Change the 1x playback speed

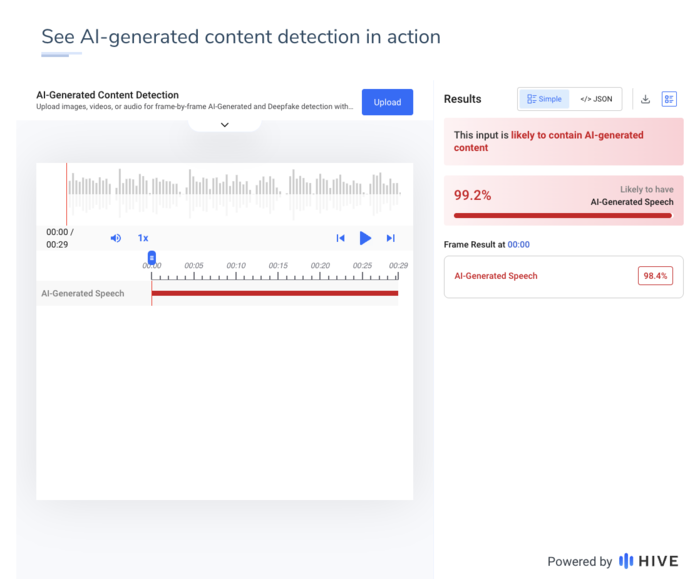tap(143, 238)
